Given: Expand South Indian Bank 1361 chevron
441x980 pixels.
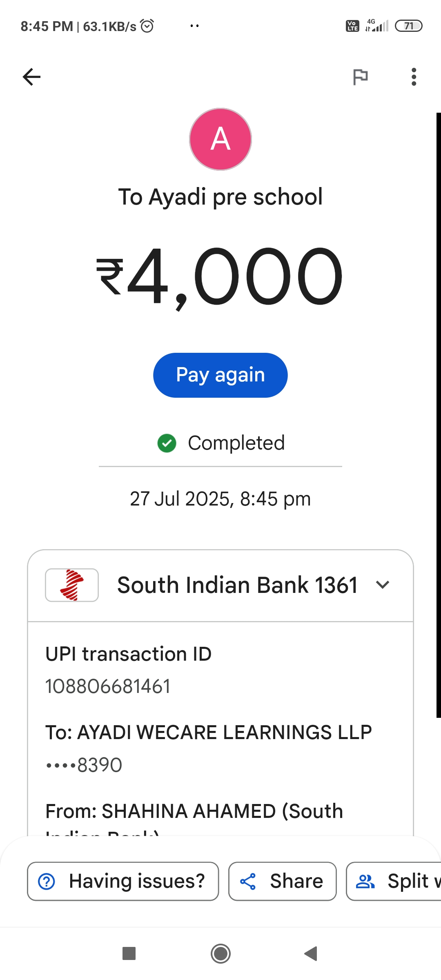Looking at the screenshot, I should pyautogui.click(x=383, y=585).
